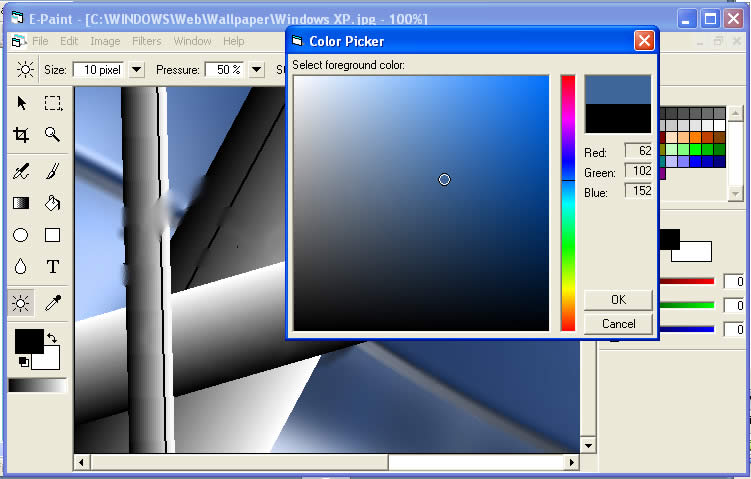
Task: Select the paintbrush tool
Action: (53, 171)
